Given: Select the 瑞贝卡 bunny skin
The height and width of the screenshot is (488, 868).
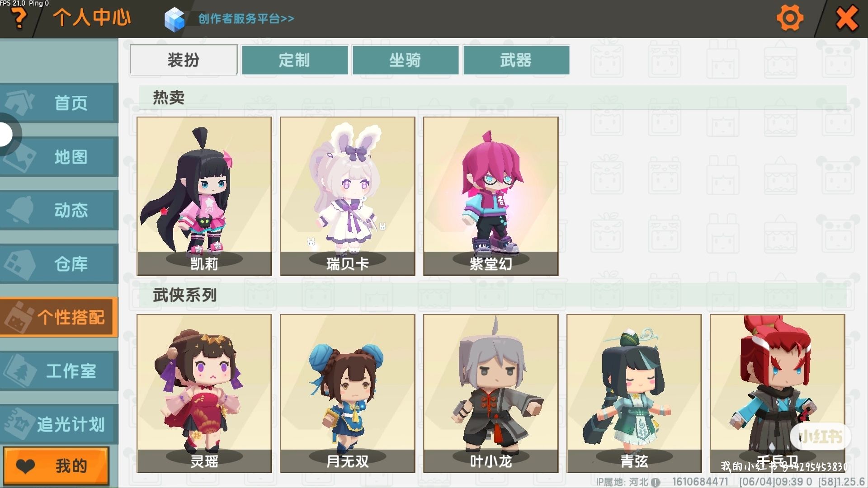Looking at the screenshot, I should (348, 196).
